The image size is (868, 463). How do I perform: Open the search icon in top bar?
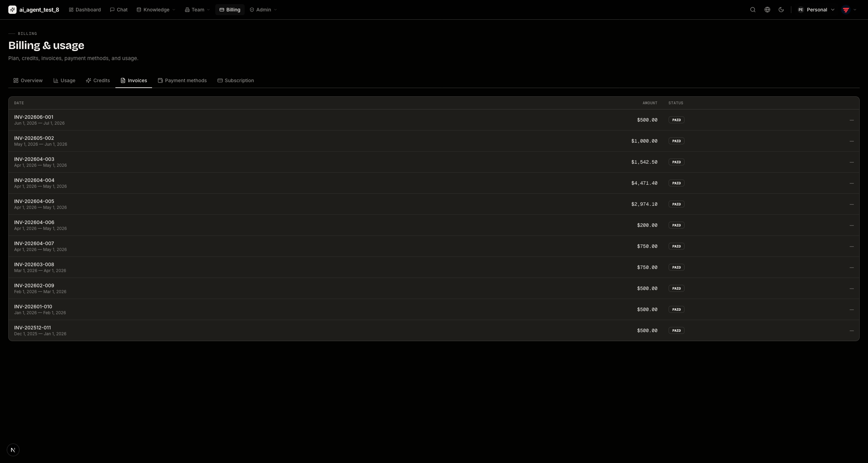pos(753,10)
